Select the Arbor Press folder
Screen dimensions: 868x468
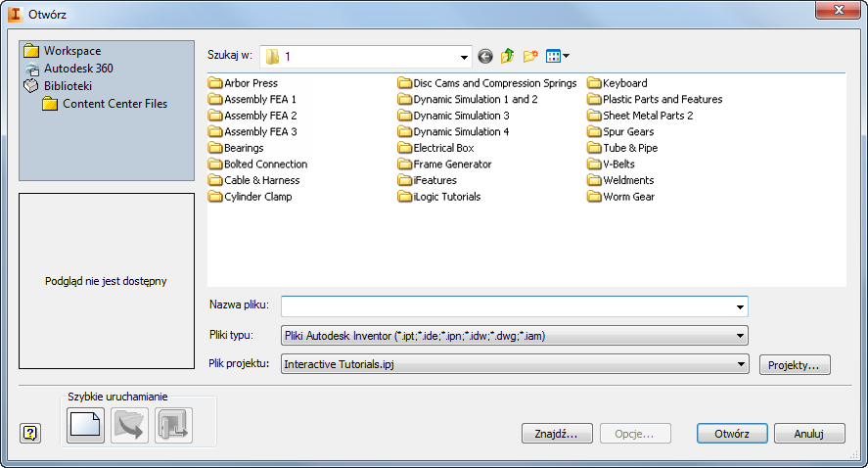(x=243, y=83)
